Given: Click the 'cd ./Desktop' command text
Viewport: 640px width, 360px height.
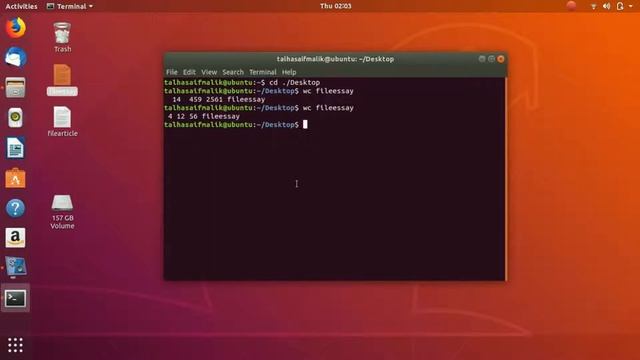Looking at the screenshot, I should click(x=295, y=82).
